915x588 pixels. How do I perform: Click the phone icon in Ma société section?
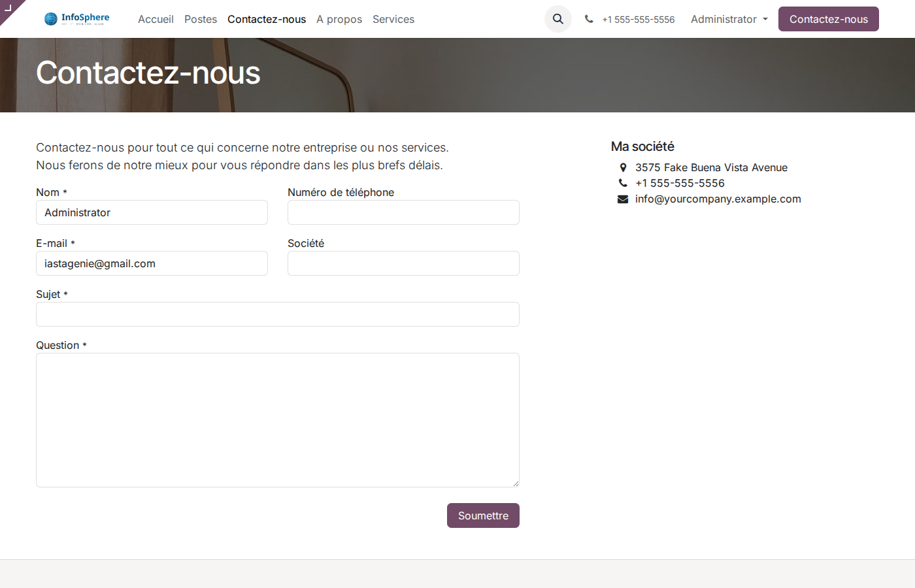click(623, 183)
